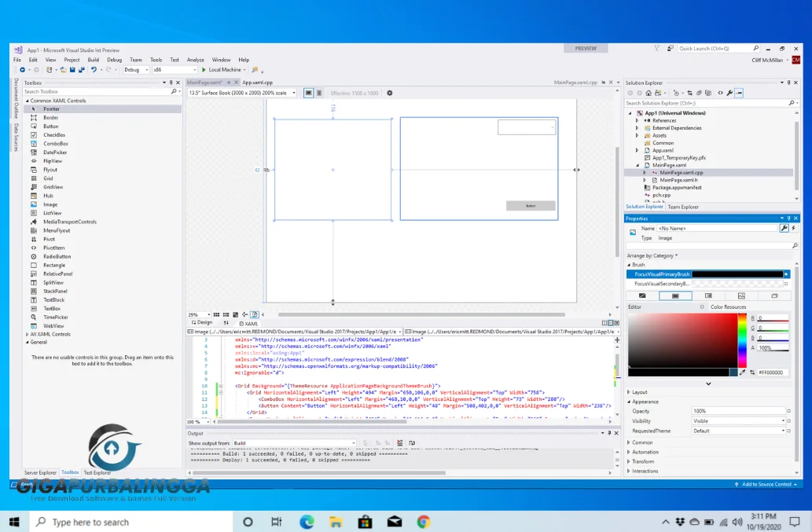Select the gradient brush tab icon
Screen dimensions: 812x532
(708, 296)
